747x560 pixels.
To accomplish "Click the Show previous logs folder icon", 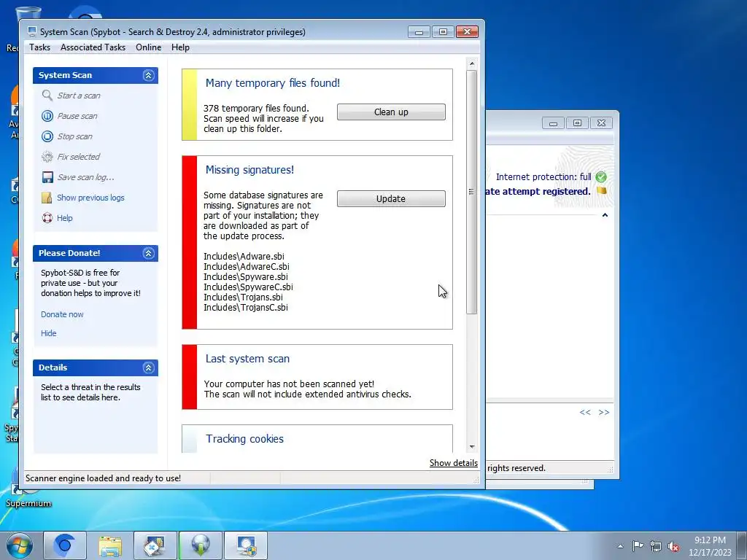I will [47, 198].
